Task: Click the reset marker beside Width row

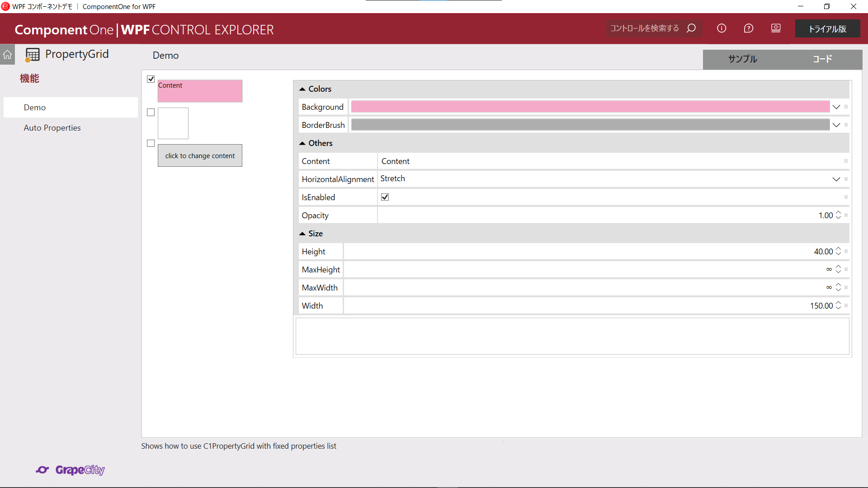Action: [x=846, y=306]
